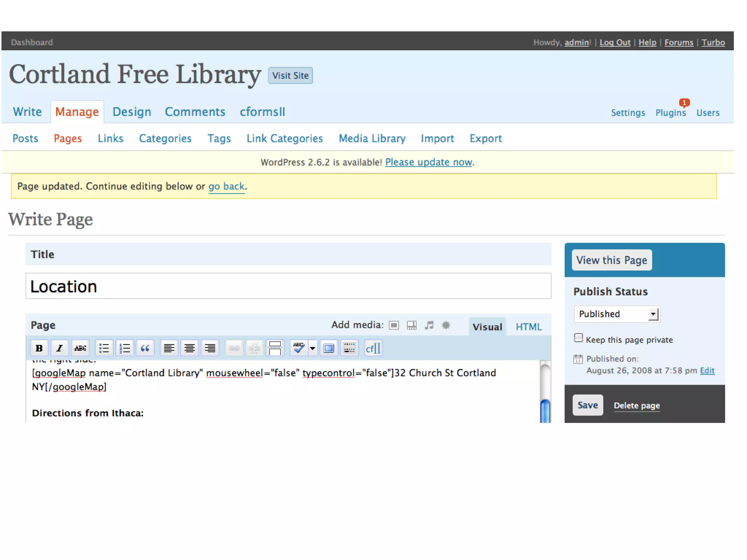Check Keep this page private
The height and width of the screenshot is (560, 747).
[578, 338]
